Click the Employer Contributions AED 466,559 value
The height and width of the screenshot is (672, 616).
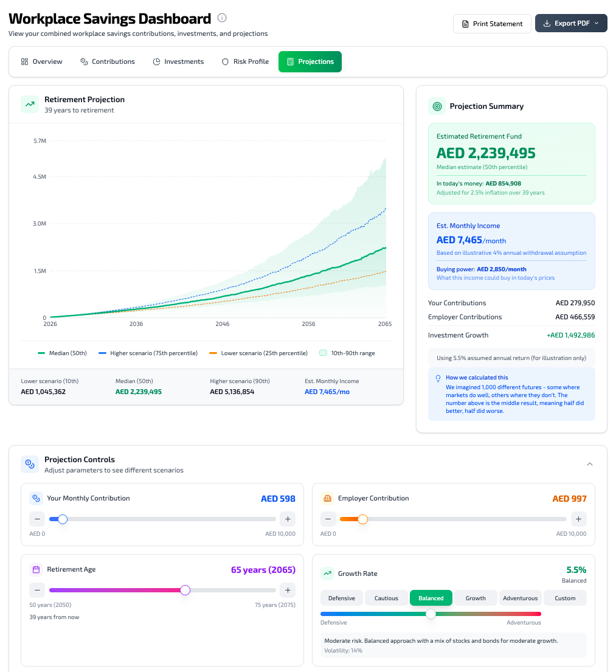(x=575, y=317)
